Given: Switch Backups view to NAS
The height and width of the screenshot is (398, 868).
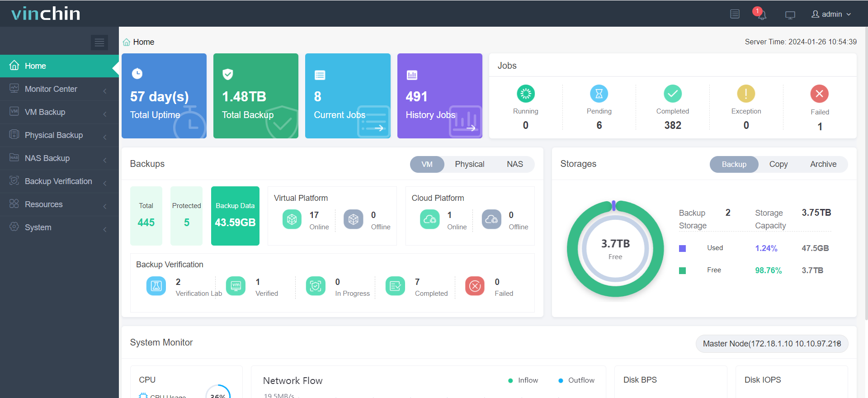Looking at the screenshot, I should [x=515, y=164].
